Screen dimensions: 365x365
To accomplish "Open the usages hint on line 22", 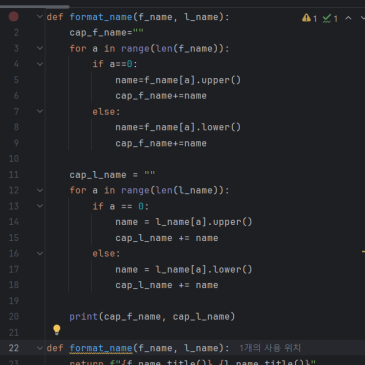I will (270, 348).
